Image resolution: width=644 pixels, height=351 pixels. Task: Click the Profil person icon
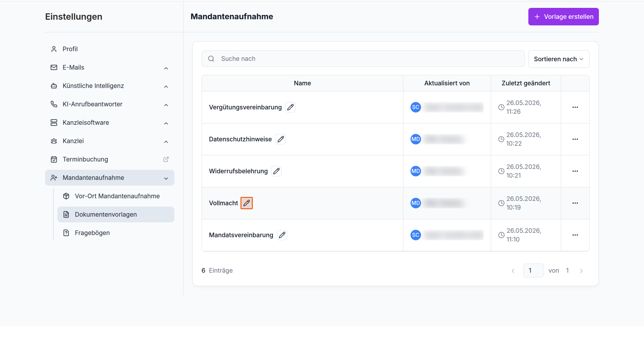coord(54,49)
